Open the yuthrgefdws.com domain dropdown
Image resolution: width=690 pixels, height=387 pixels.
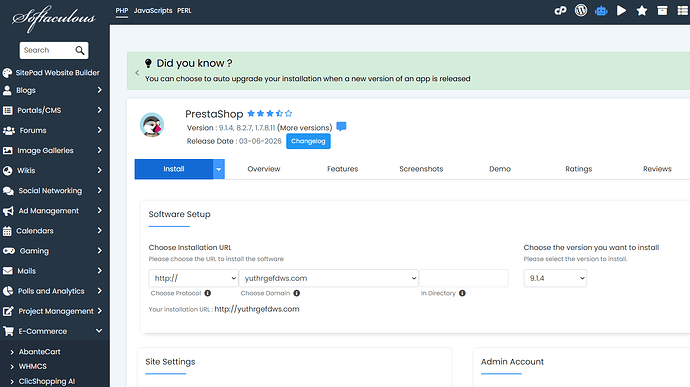coord(329,278)
